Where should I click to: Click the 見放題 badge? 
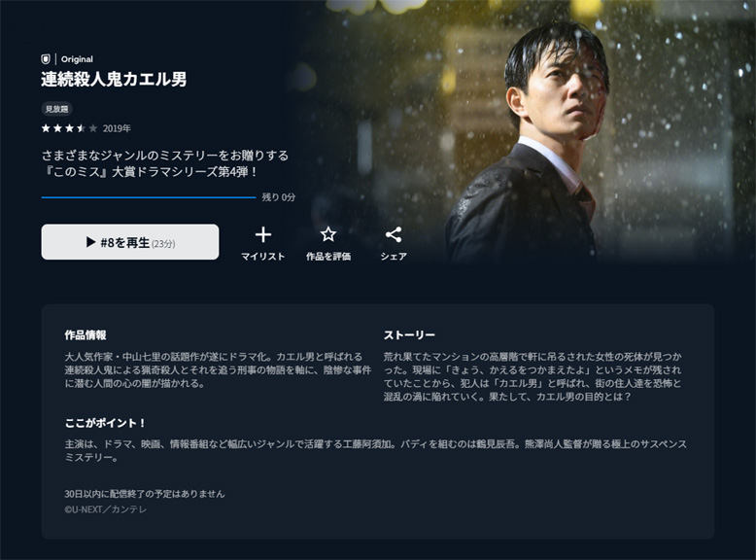pyautogui.click(x=57, y=109)
